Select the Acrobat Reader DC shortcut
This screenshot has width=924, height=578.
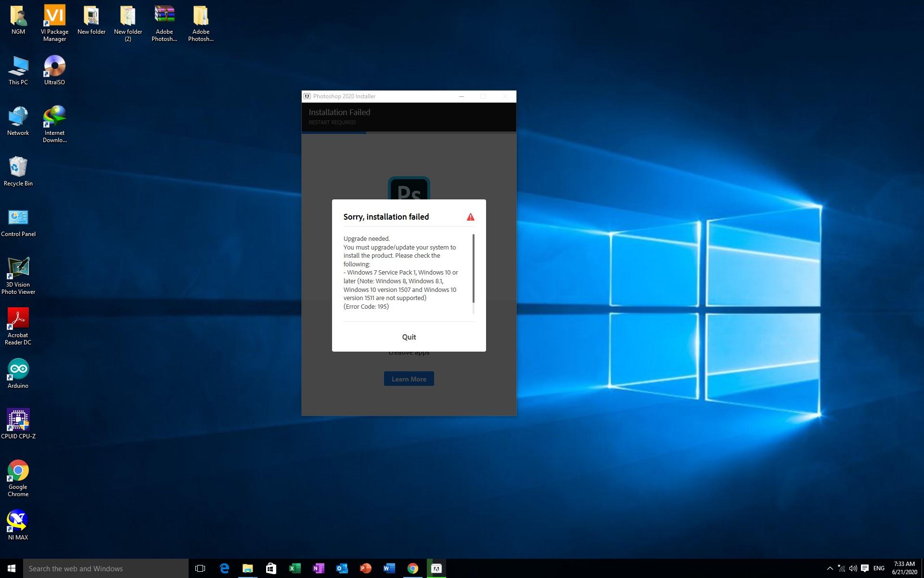pos(18,326)
